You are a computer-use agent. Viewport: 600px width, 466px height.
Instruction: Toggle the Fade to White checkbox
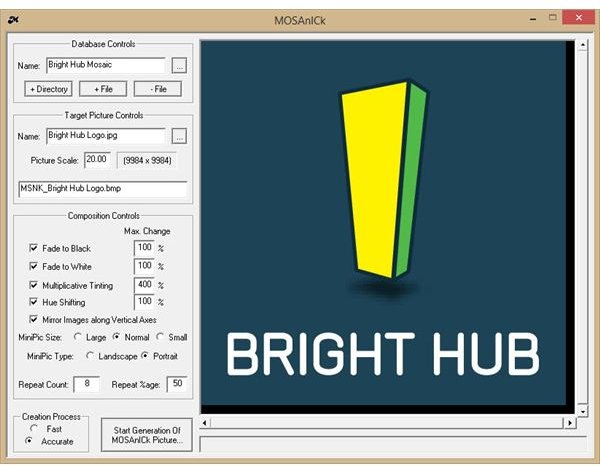coord(34,266)
